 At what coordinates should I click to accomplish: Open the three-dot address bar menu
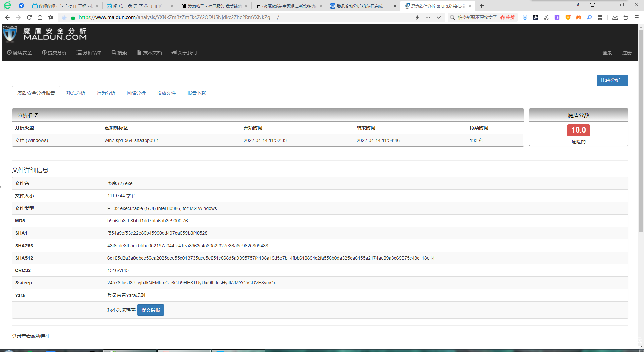(428, 17)
